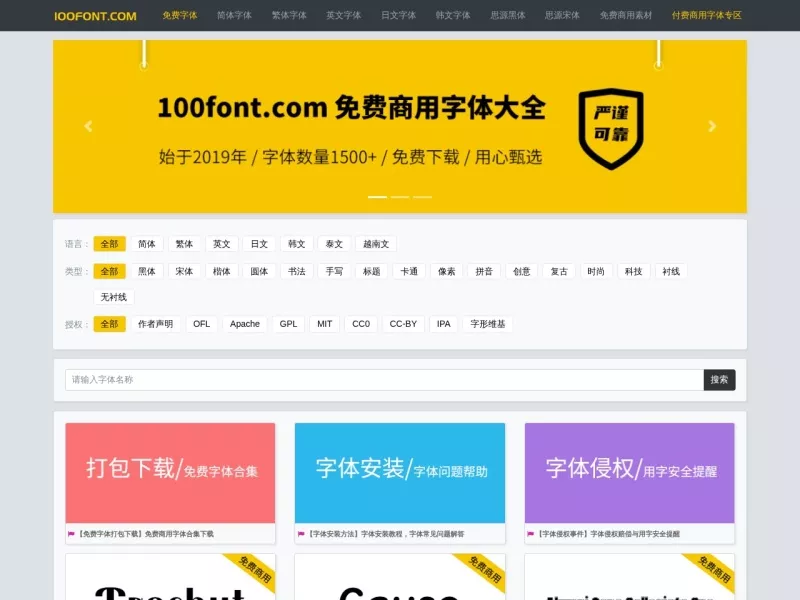This screenshot has width=800, height=600.
Task: Click the flag icon beside 字体安装方法
Action: (x=301, y=534)
